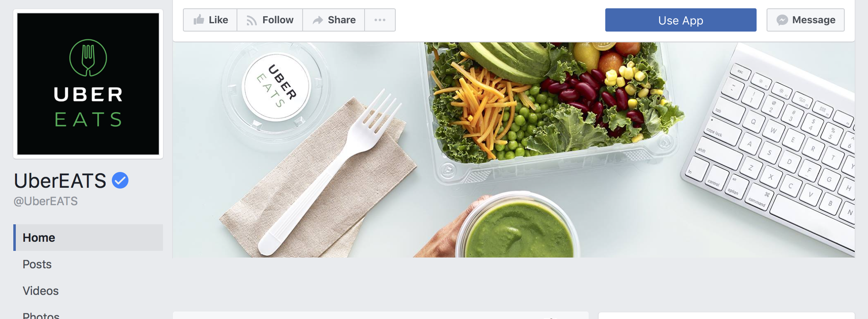Image resolution: width=868 pixels, height=319 pixels.
Task: Open the UberEATS profile picture logo
Action: point(88,84)
